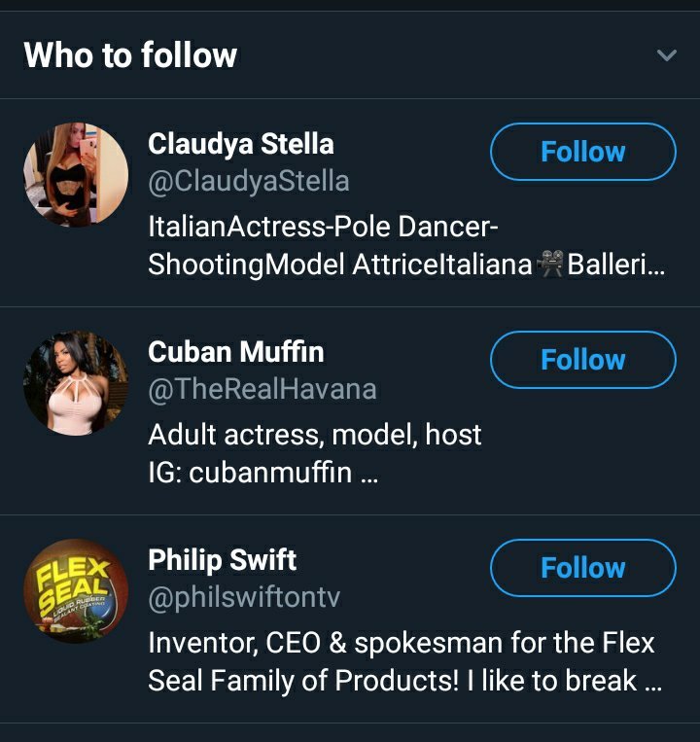Tap Philip Swift's Flex Seal bio text
The width and height of the screenshot is (700, 742).
402,661
